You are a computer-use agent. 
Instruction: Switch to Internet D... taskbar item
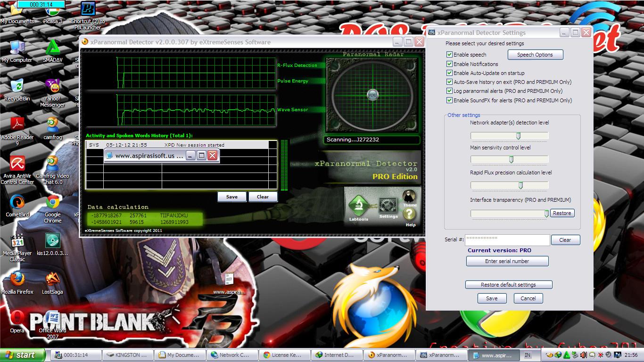coord(337,355)
